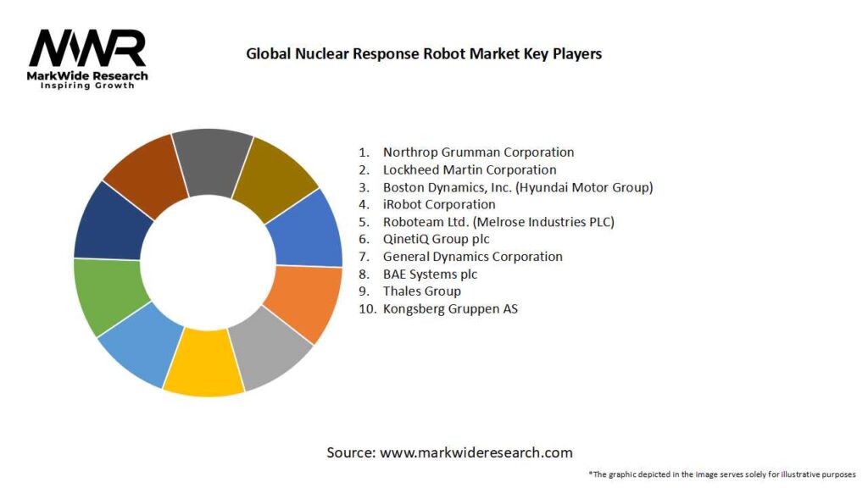Select 'iRobot Corporation' list entry
The height and width of the screenshot is (488, 868).
coord(439,205)
